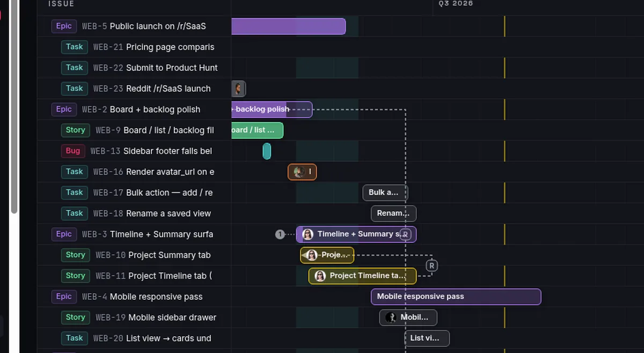Click the Epic badge for WEB-5

point(64,26)
